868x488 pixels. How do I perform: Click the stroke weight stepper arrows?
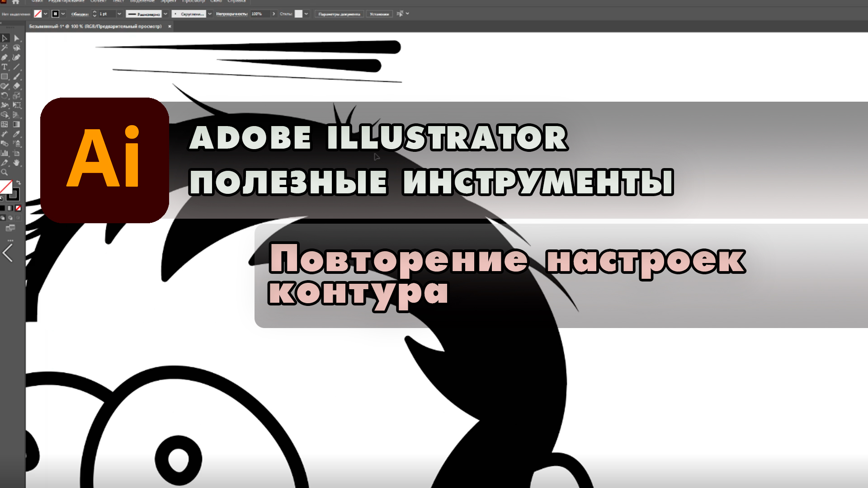[94, 14]
